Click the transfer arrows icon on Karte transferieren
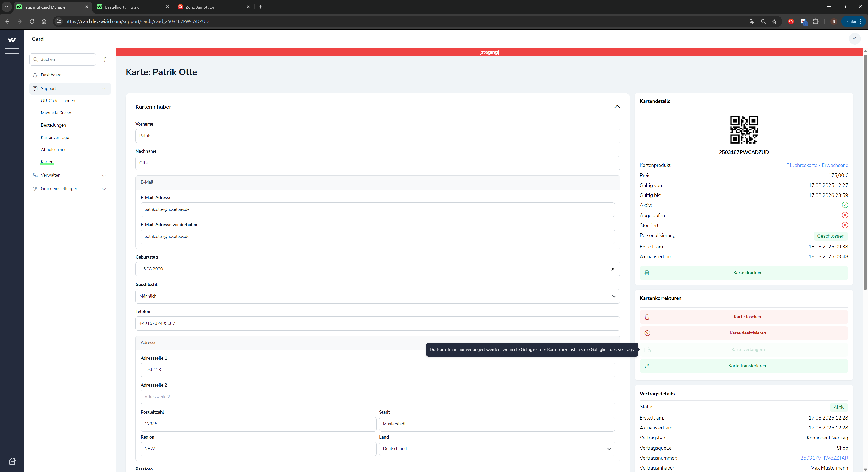Screen dimensions: 868x472 pyautogui.click(x=647, y=366)
